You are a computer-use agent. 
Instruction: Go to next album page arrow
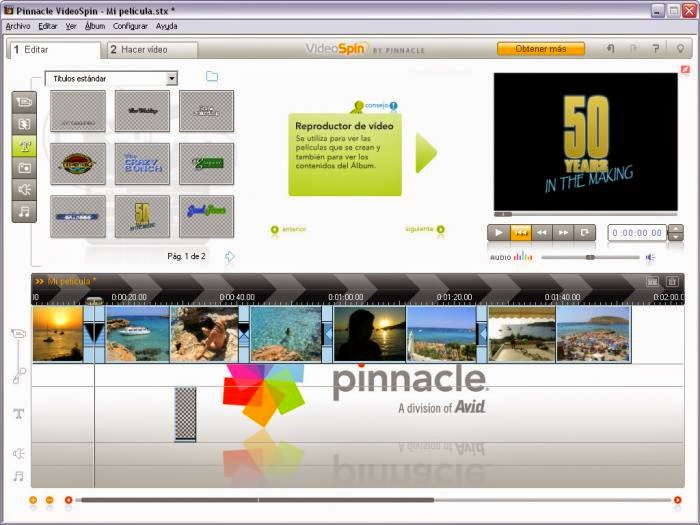229,257
